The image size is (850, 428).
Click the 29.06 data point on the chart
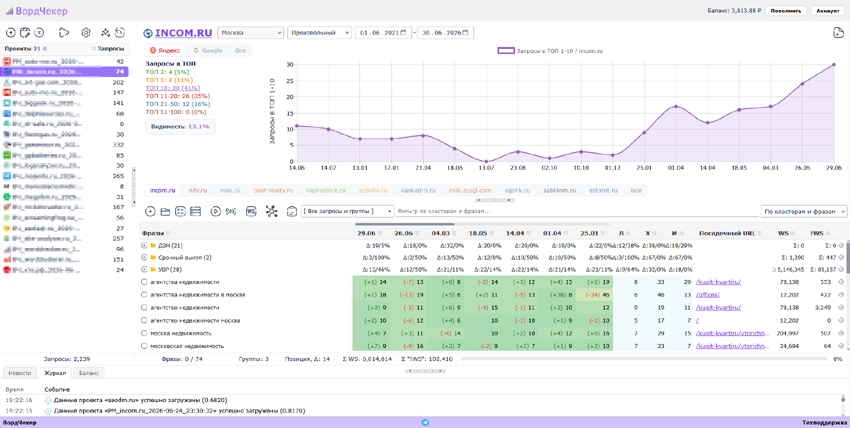[834, 64]
